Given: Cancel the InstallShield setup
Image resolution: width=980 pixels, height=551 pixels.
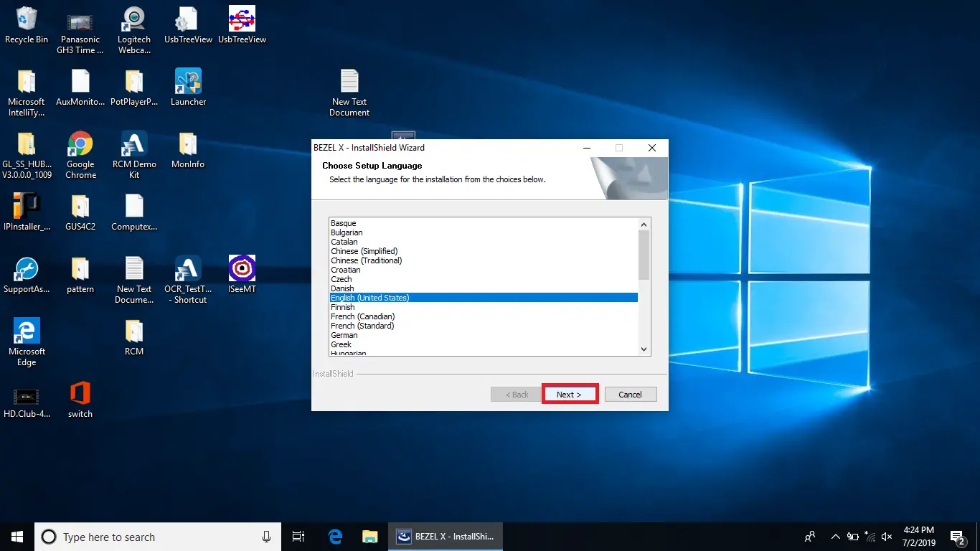Looking at the screenshot, I should tap(630, 394).
